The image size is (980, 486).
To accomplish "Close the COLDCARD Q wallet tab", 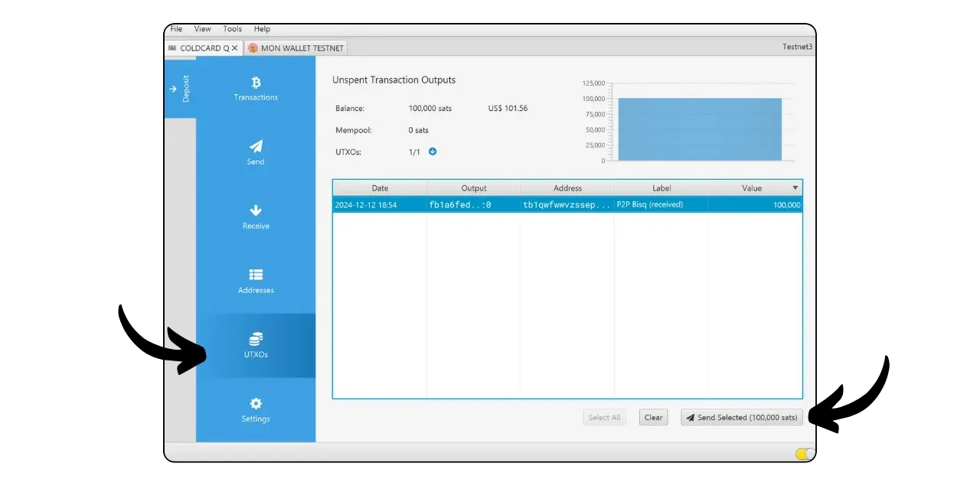I will pos(235,47).
